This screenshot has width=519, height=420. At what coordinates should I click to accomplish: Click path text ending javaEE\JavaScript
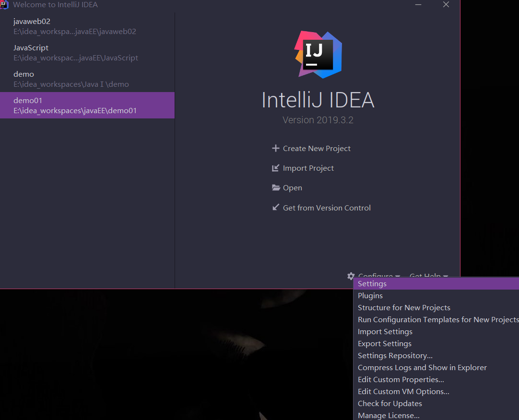click(x=76, y=58)
